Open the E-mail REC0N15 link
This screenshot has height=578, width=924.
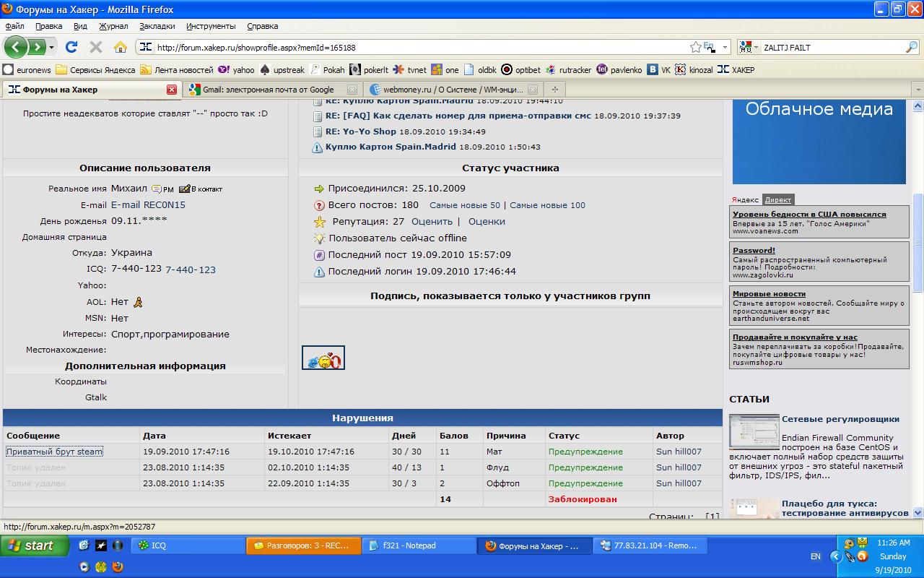tap(148, 205)
